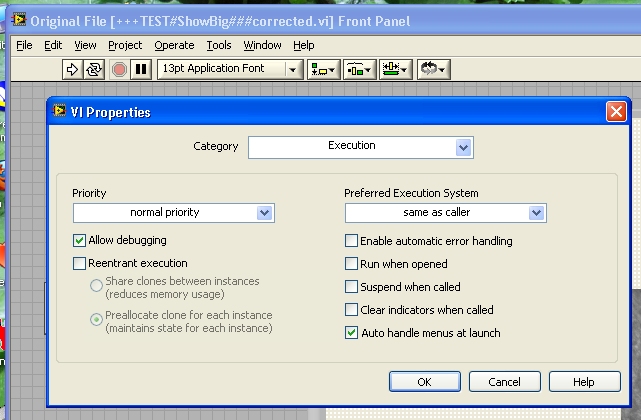This screenshot has width=641, height=420.
Task: Check Clear indicators when called
Action: pos(351,309)
